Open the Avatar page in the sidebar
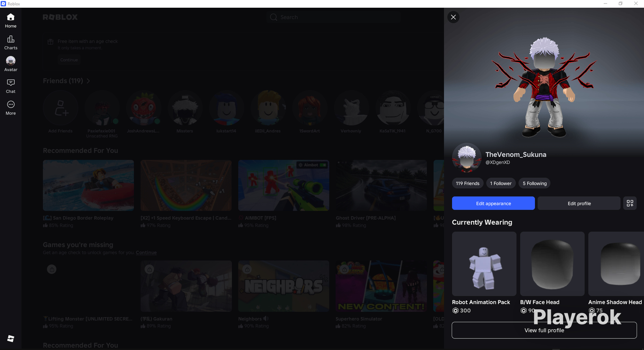 pyautogui.click(x=11, y=64)
